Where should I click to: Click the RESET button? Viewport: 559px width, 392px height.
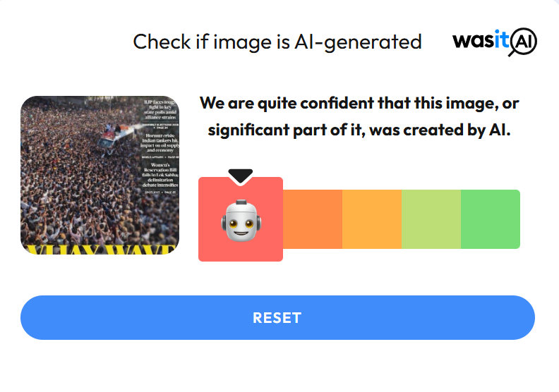click(277, 317)
